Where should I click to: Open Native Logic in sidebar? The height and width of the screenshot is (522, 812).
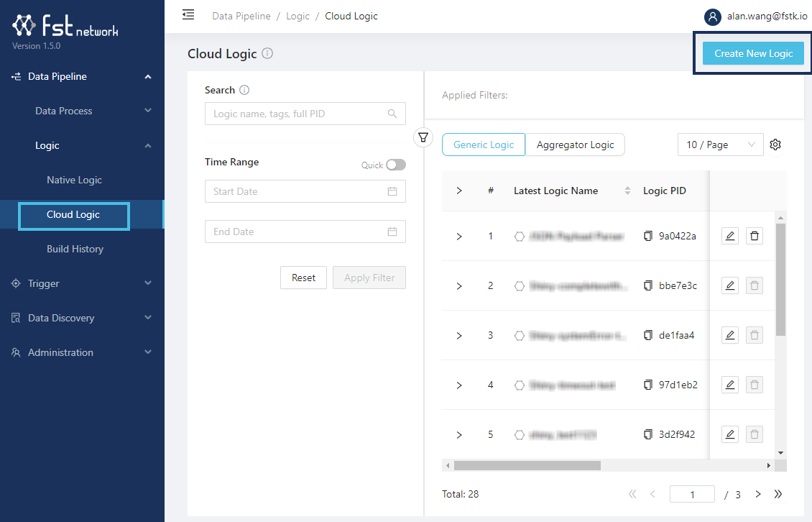74,180
